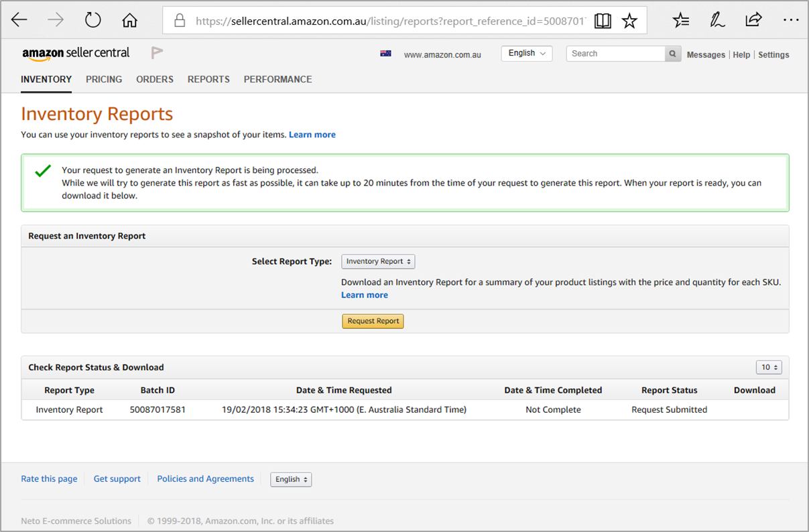This screenshot has height=532, width=809.
Task: Click Get support link
Action: tap(117, 479)
